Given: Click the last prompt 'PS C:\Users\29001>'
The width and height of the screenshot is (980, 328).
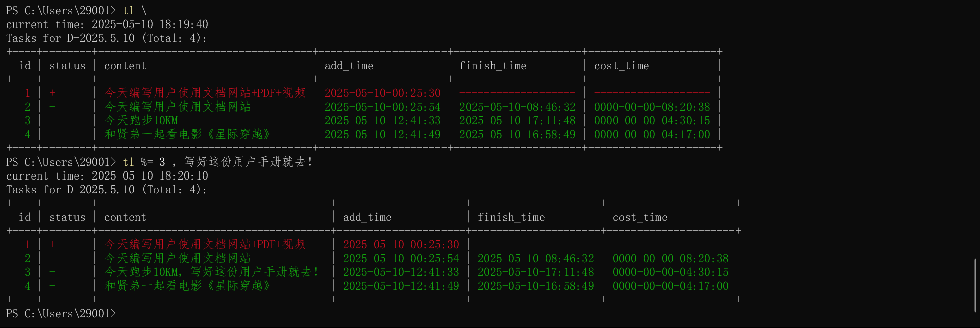Looking at the screenshot, I should 61,314.
